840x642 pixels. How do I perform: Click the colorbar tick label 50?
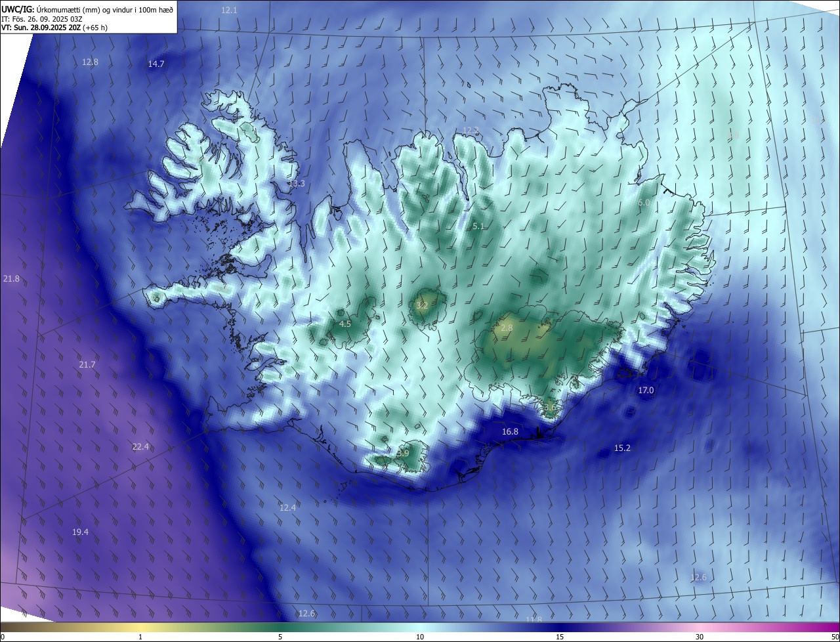[x=835, y=637]
